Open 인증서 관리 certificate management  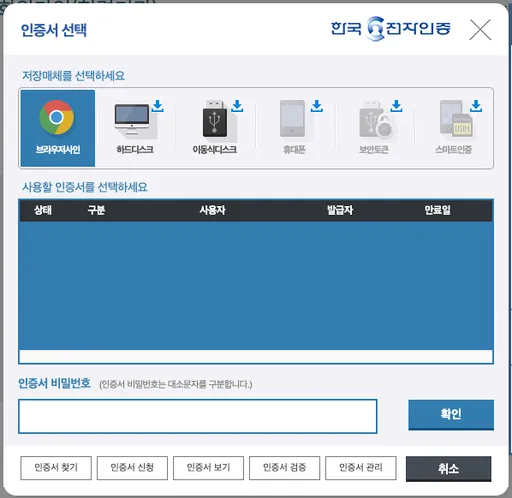361,468
